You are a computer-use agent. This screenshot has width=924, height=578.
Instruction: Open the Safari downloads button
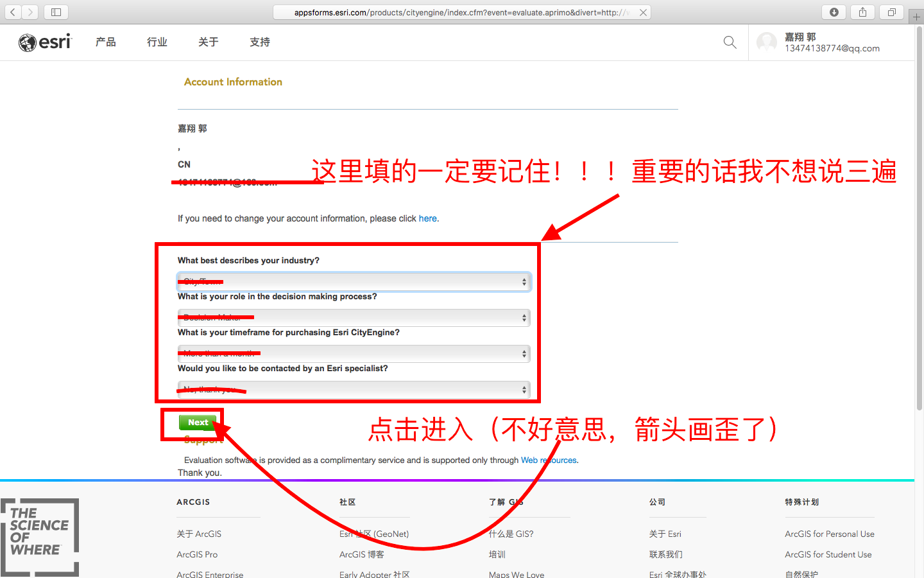click(x=834, y=12)
